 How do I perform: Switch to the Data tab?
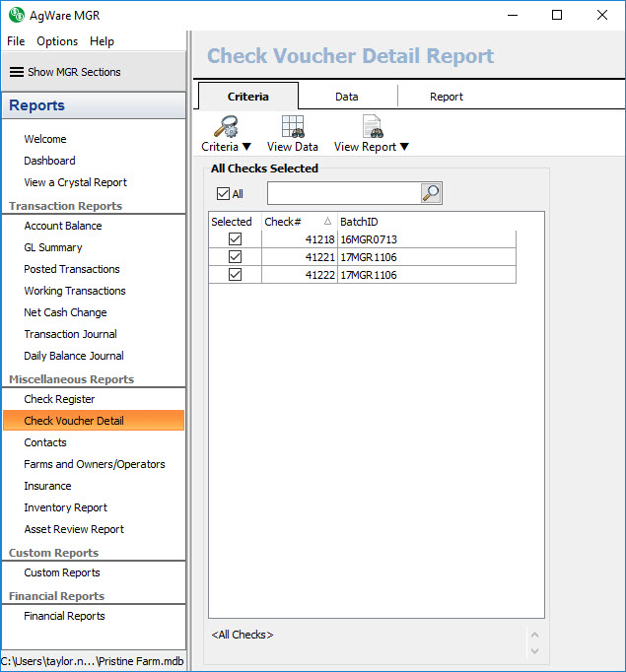[347, 97]
